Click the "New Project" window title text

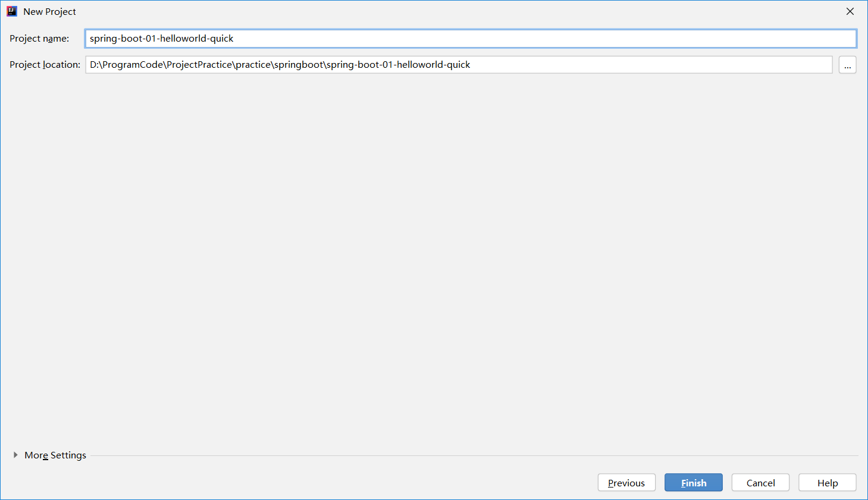coord(49,12)
